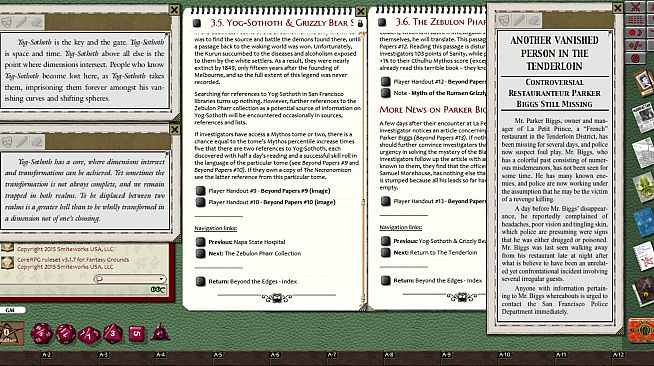654x366 pixels.
Task: Select mask tool in Vanished Person newspaper window
Action: tap(504, 20)
